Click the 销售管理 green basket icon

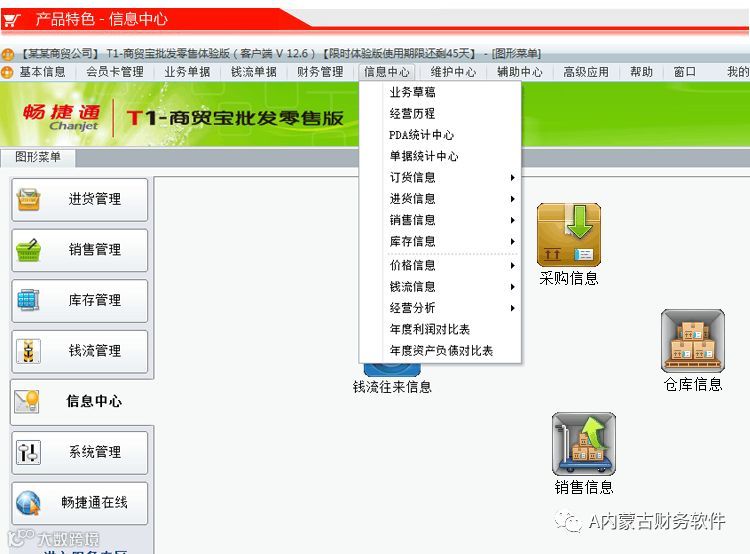coord(29,250)
